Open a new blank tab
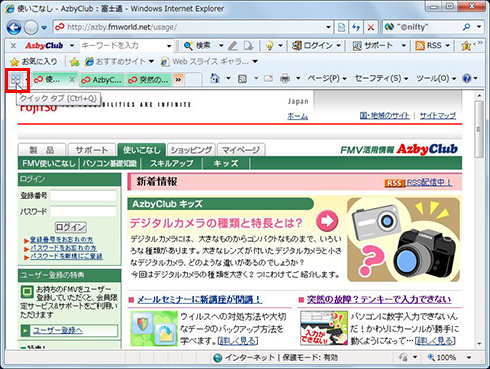 click(x=193, y=80)
